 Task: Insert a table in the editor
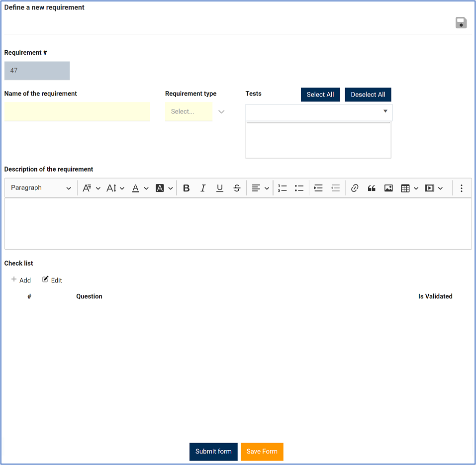(x=406, y=188)
